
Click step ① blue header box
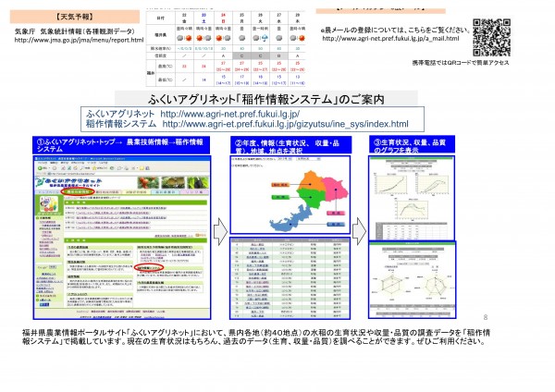coord(121,145)
